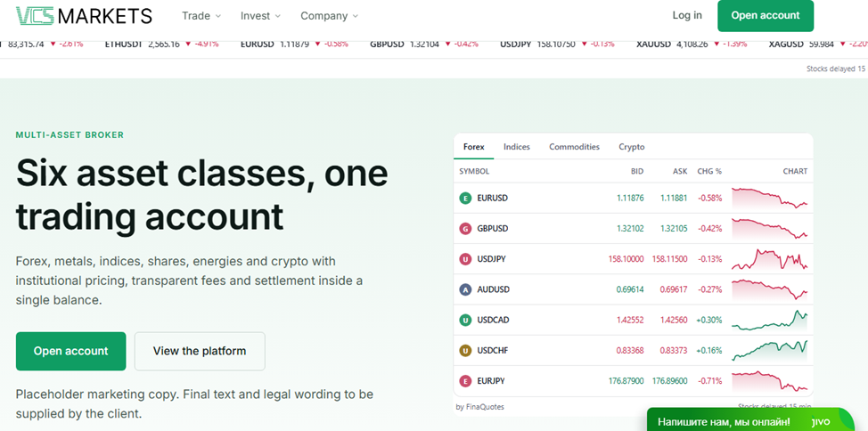868x431 pixels.
Task: Click the EURJPY round currency icon
Action: 465,380
